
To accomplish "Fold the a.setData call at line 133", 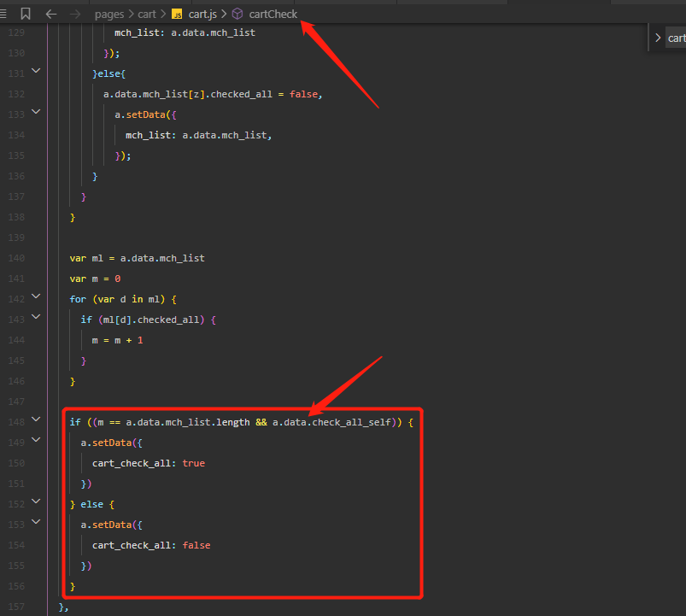I will [36, 112].
